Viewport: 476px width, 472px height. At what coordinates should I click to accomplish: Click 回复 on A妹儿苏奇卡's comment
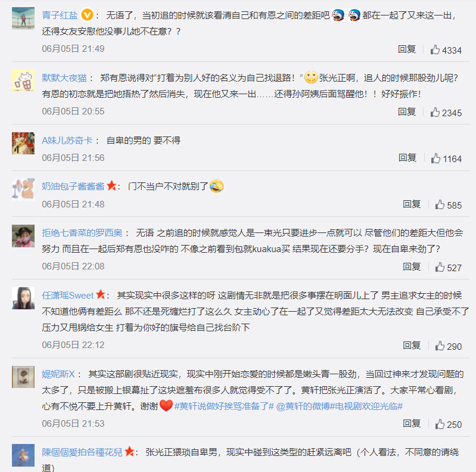[407, 158]
